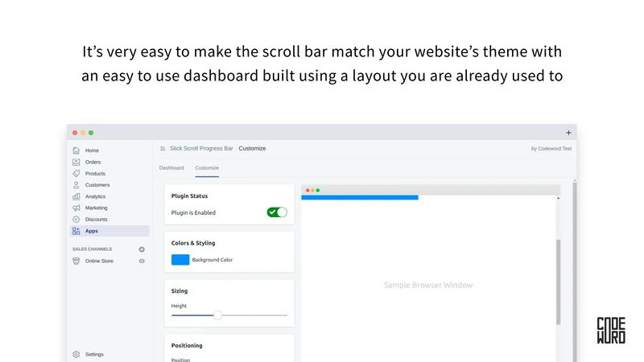The width and height of the screenshot is (644, 362).
Task: Click the Positioning heading
Action: click(187, 346)
